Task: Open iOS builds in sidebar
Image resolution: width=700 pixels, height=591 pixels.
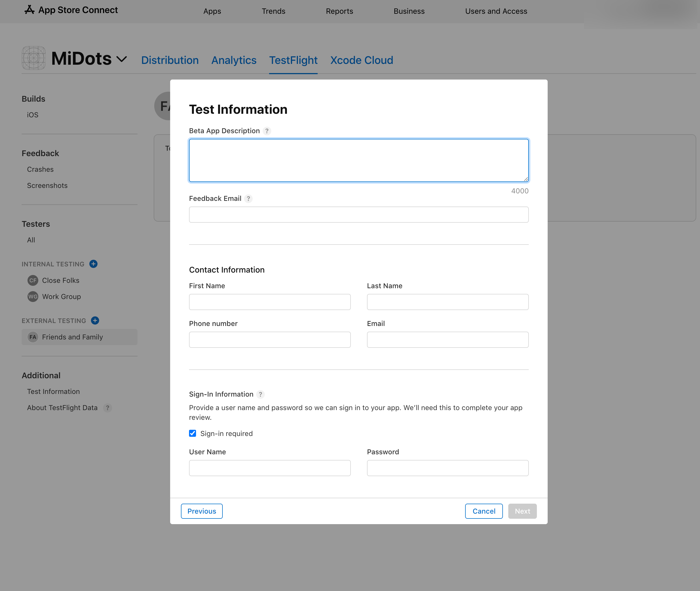Action: tap(33, 115)
